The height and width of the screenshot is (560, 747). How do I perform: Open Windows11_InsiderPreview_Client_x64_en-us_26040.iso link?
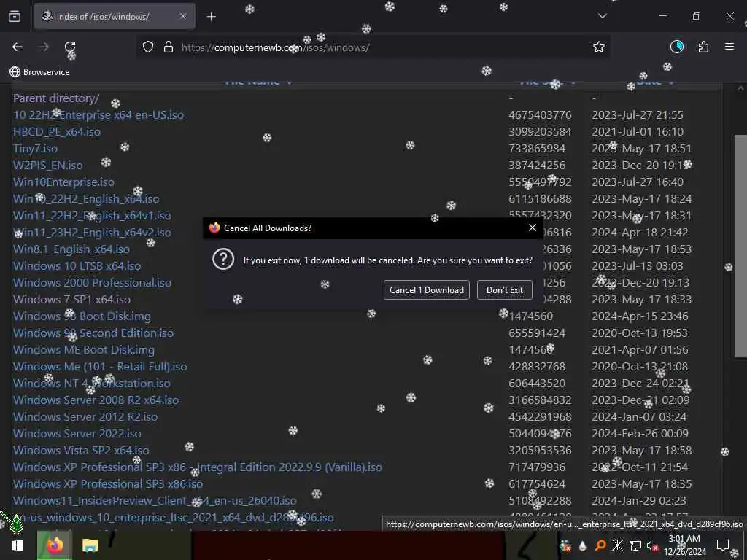click(x=155, y=500)
